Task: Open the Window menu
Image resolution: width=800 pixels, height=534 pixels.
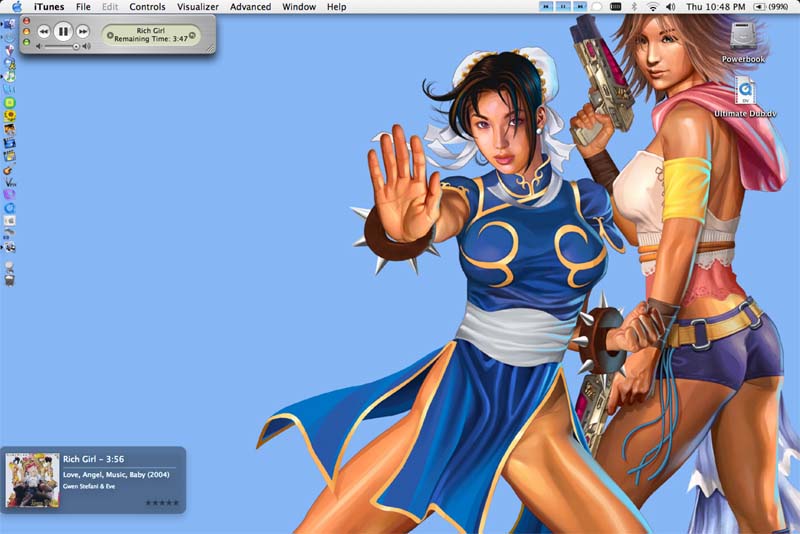Action: [x=299, y=7]
